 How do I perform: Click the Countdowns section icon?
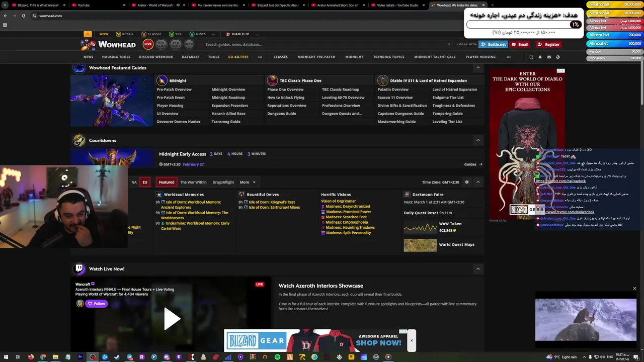pos(79,140)
